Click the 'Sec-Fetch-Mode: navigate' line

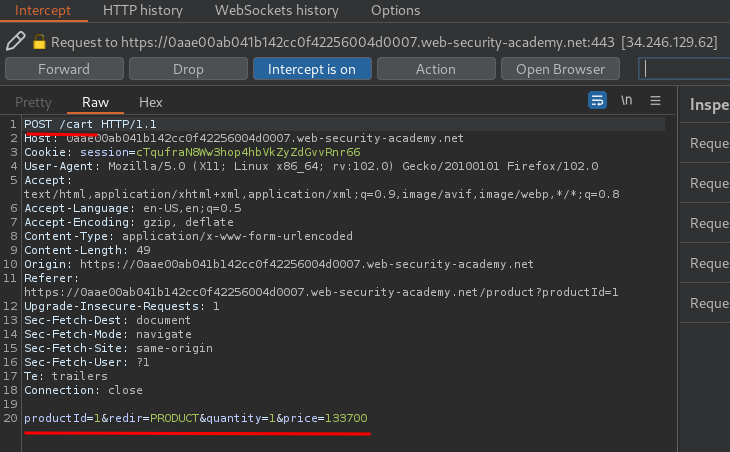(108, 334)
